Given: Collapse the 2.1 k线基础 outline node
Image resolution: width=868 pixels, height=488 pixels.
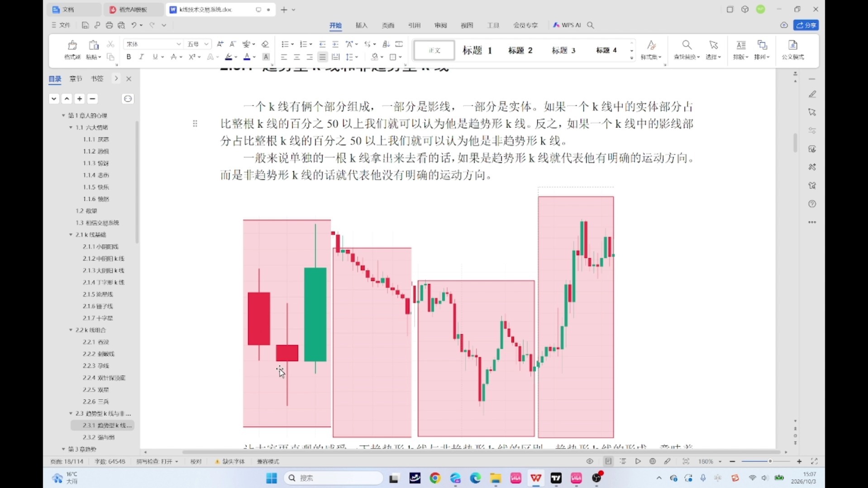Looking at the screenshot, I should tap(71, 234).
